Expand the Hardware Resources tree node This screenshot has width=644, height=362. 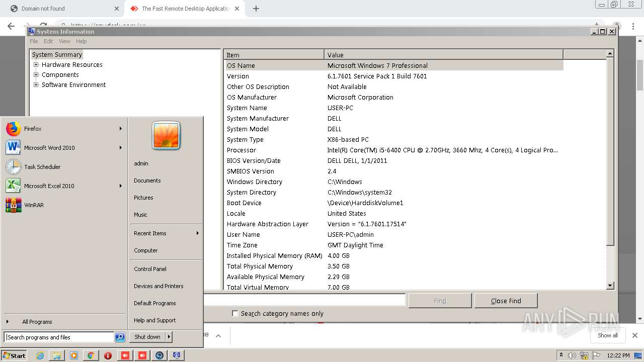click(36, 65)
